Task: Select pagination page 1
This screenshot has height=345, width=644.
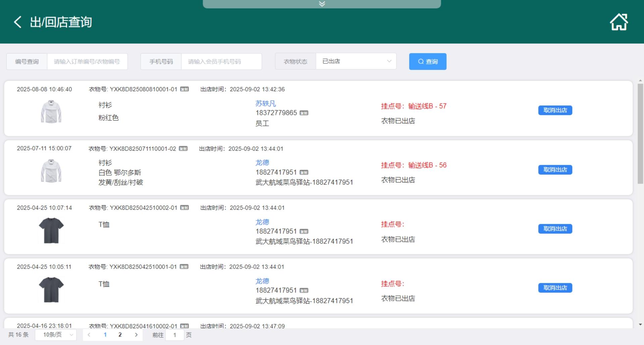Action: [x=105, y=335]
